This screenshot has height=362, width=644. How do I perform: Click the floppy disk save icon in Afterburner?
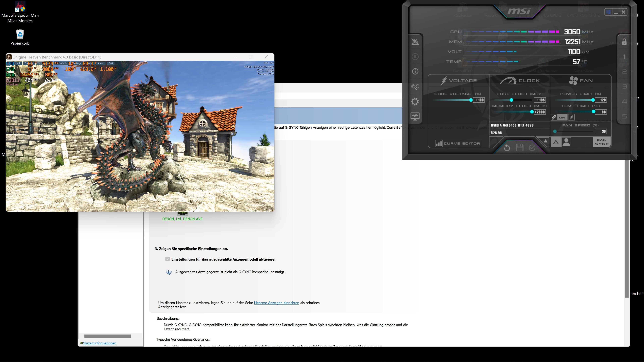click(520, 148)
